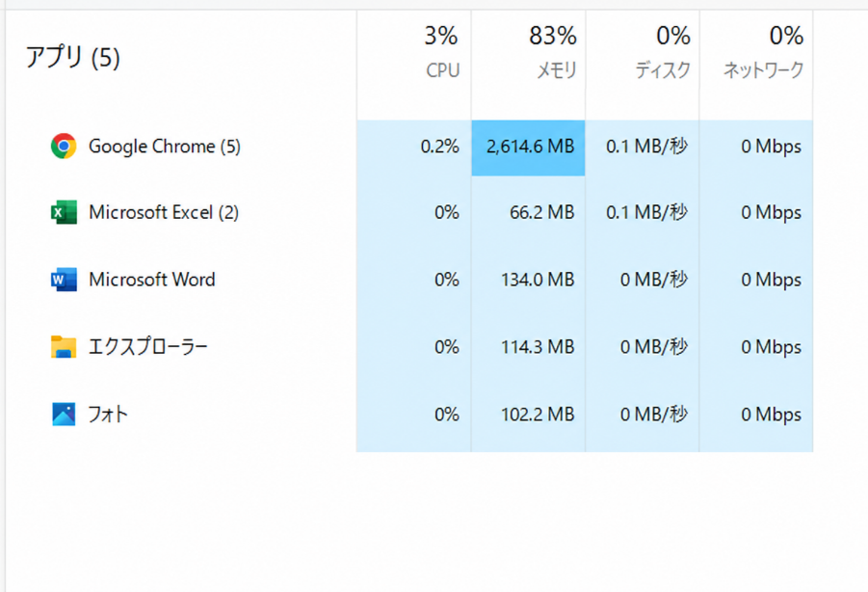
Task: Select the エクスプローラー process name
Action: click(147, 347)
